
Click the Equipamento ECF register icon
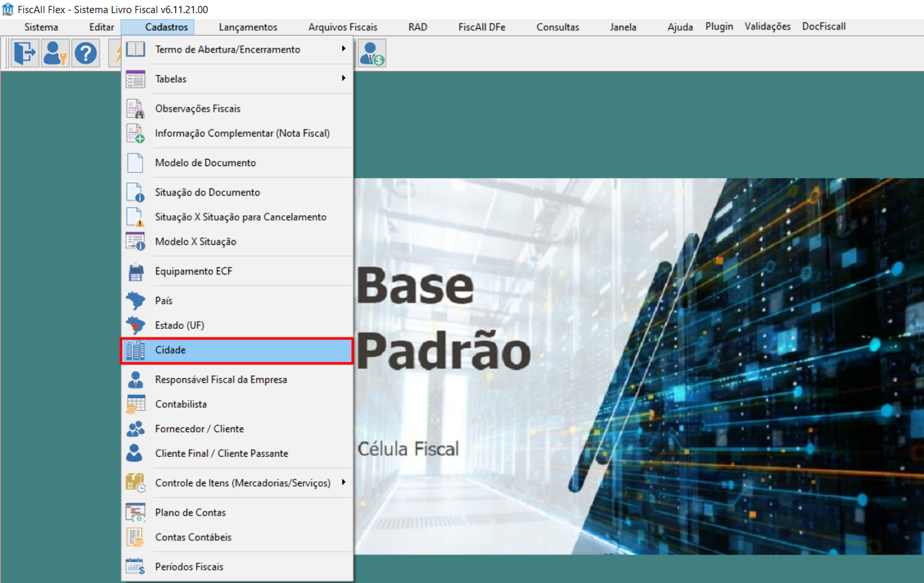click(135, 271)
